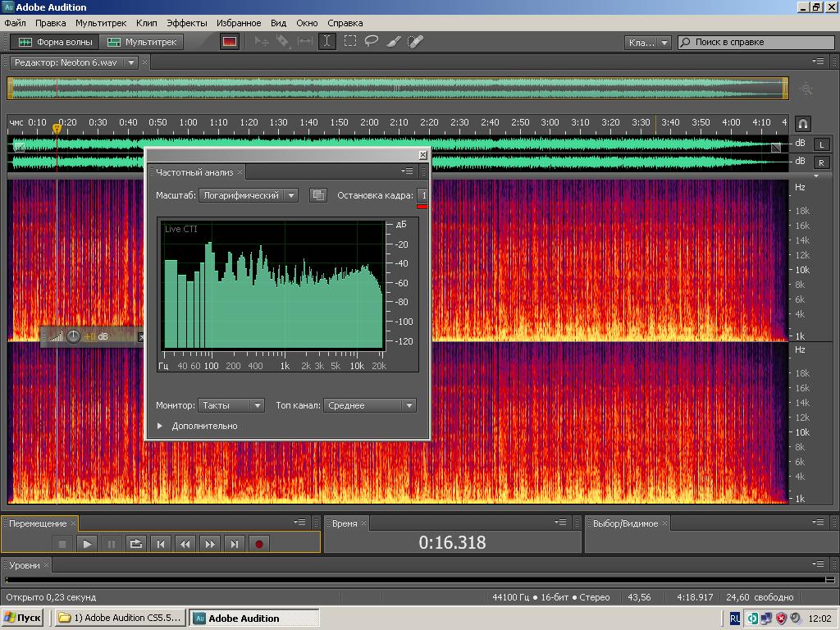Toggle the spectral frequency display button

[230, 42]
